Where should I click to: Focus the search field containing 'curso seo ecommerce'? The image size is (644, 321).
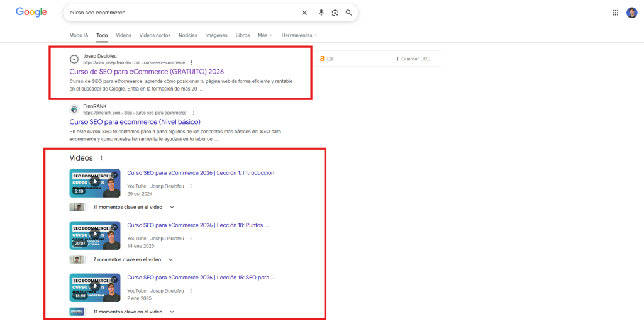tap(183, 13)
